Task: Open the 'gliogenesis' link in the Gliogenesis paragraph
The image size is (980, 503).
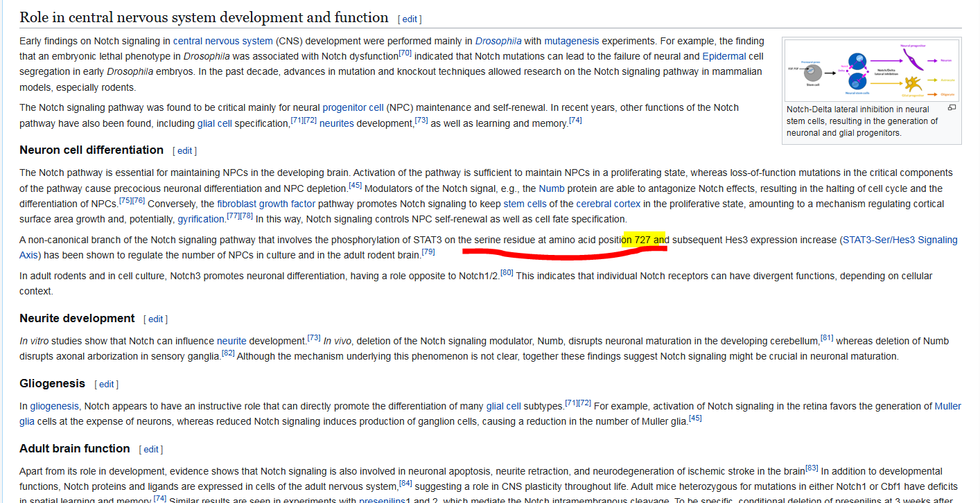Action: pos(54,406)
